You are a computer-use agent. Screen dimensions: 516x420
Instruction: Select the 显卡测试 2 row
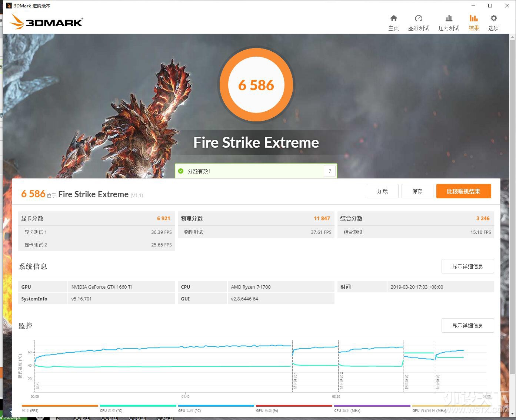click(96, 245)
